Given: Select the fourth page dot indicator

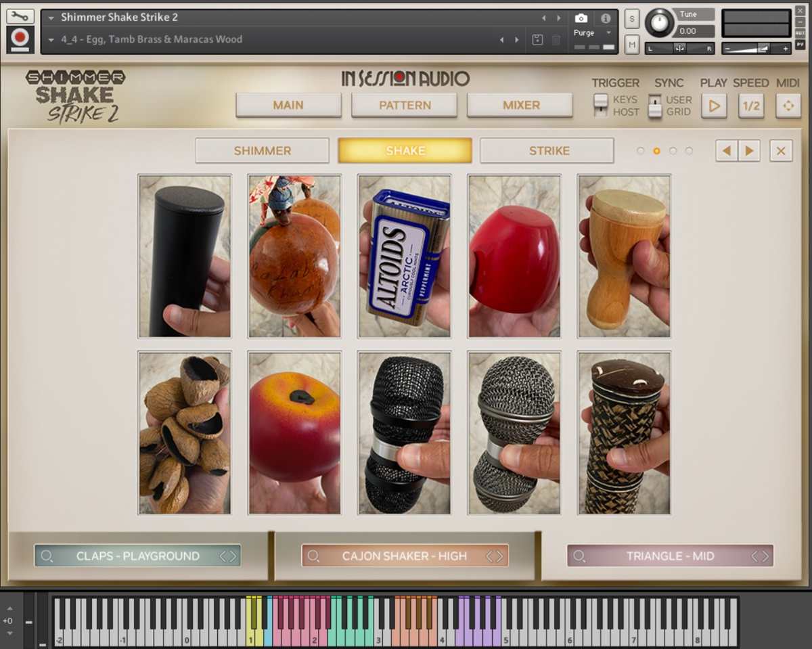Looking at the screenshot, I should [x=689, y=151].
